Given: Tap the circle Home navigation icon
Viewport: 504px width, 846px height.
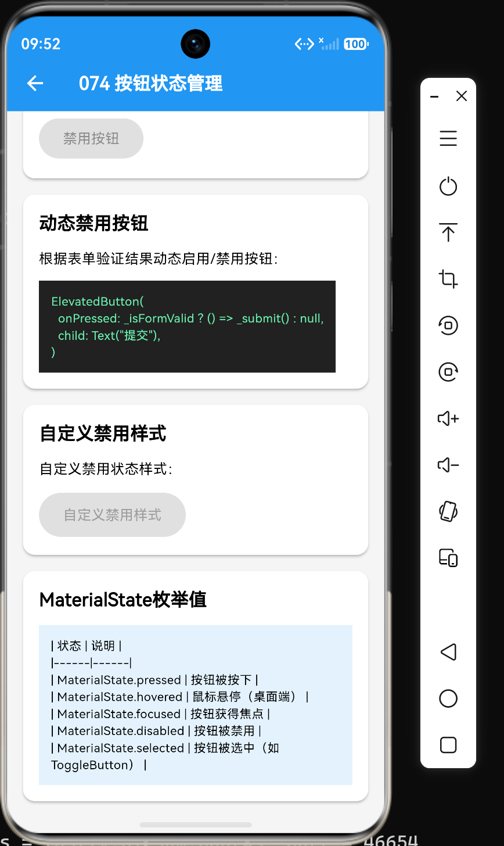Looking at the screenshot, I should click(448, 698).
